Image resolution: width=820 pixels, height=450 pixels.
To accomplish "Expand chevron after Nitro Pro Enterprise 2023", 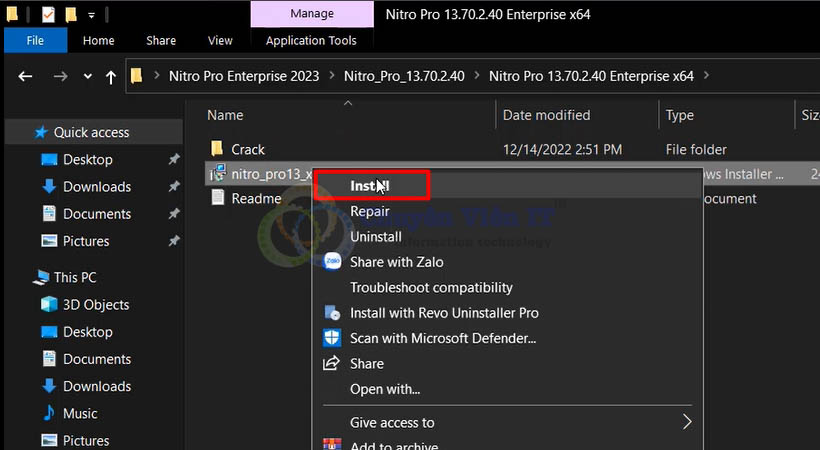I will click(x=332, y=76).
